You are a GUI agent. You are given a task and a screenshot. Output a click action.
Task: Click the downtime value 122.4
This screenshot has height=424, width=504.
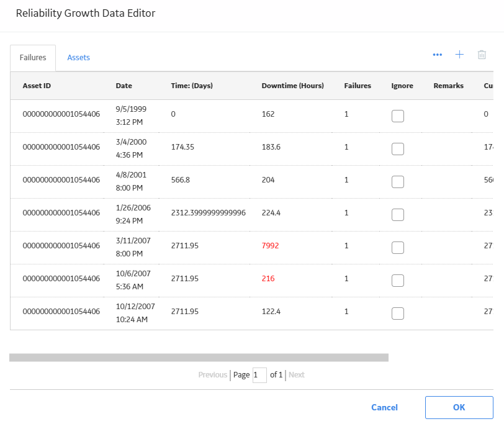(x=271, y=312)
